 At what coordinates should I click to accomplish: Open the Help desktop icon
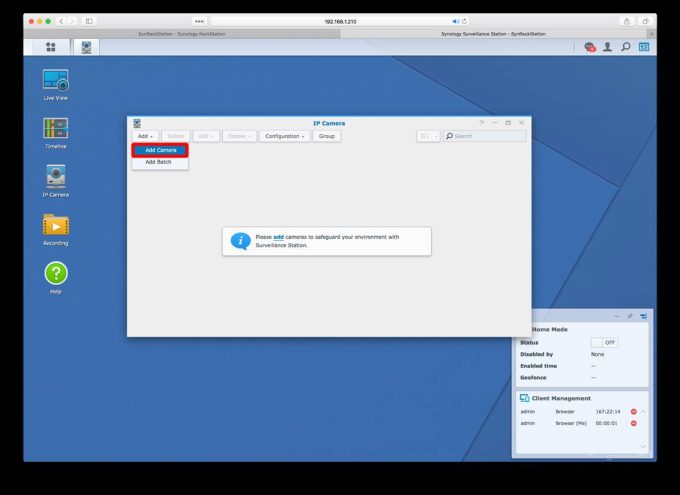(x=55, y=274)
